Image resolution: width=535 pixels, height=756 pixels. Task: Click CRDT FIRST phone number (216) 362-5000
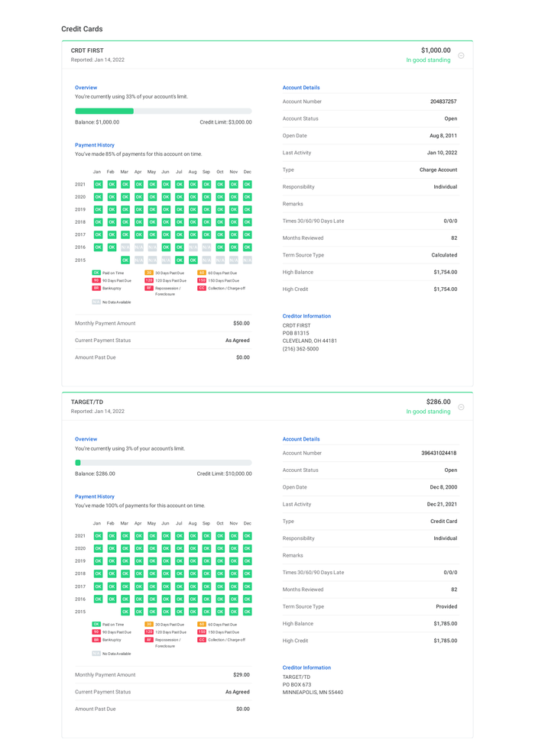coord(300,349)
